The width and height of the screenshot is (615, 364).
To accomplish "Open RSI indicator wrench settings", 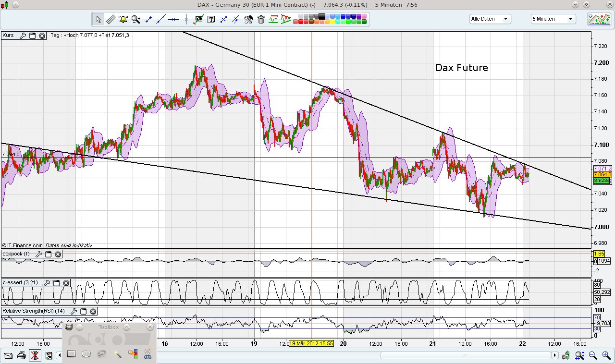I will (x=74, y=311).
